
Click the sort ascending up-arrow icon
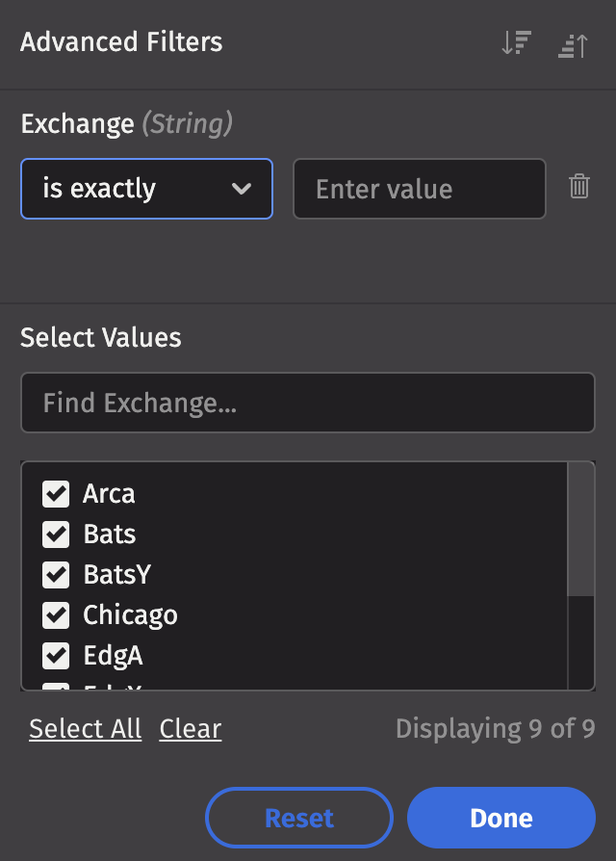click(x=573, y=44)
